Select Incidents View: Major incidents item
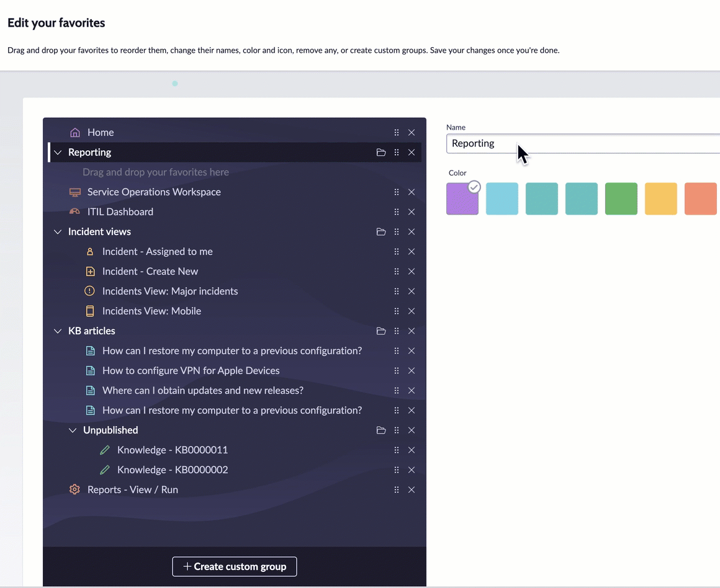This screenshot has height=588, width=720. pos(235,291)
